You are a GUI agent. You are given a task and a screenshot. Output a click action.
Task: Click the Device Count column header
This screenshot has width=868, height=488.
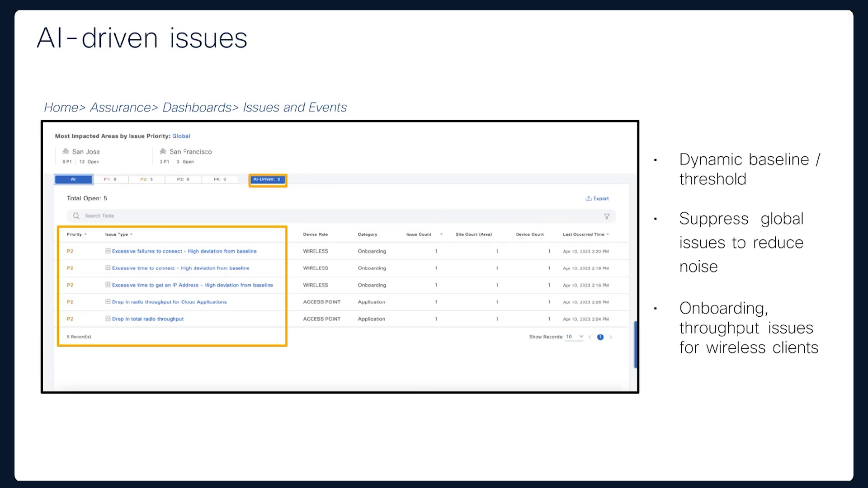click(x=530, y=235)
